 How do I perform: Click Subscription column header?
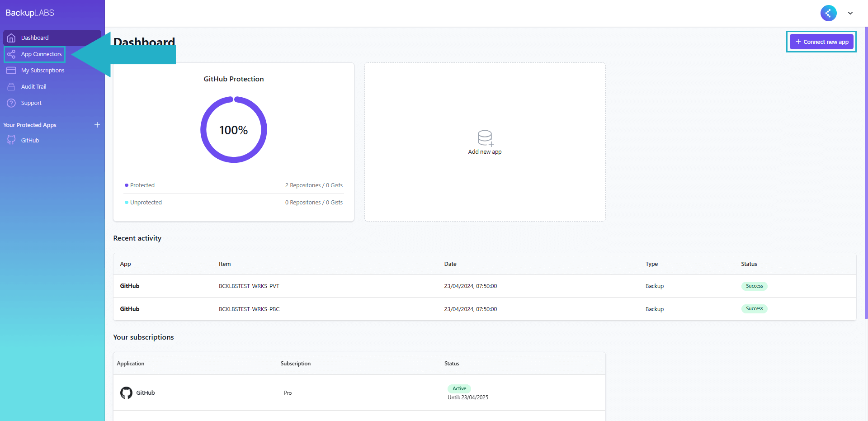[x=296, y=364]
